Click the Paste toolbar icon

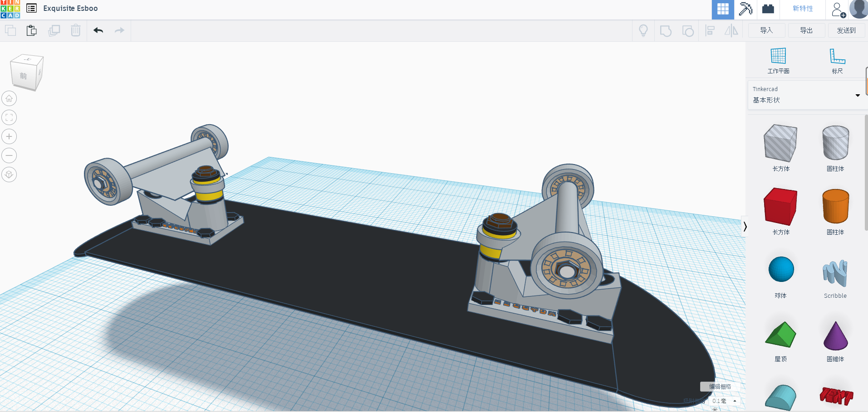(x=32, y=31)
